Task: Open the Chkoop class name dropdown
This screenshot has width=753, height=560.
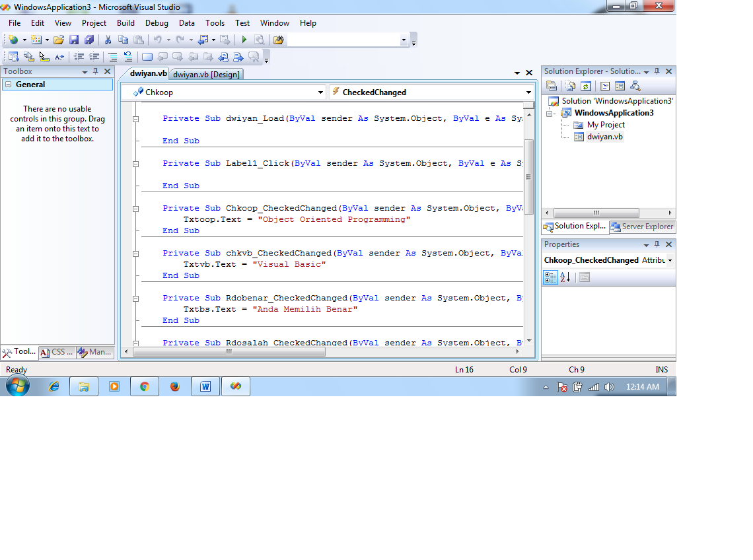Action: click(x=320, y=92)
